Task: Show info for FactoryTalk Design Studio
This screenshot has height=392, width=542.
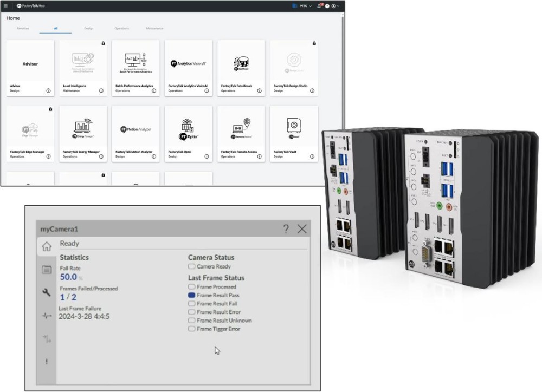Action: click(x=312, y=91)
